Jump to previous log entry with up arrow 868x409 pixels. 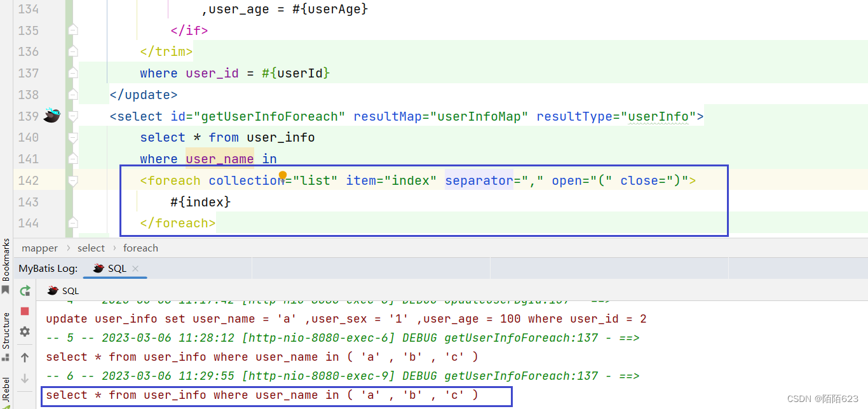click(x=25, y=358)
